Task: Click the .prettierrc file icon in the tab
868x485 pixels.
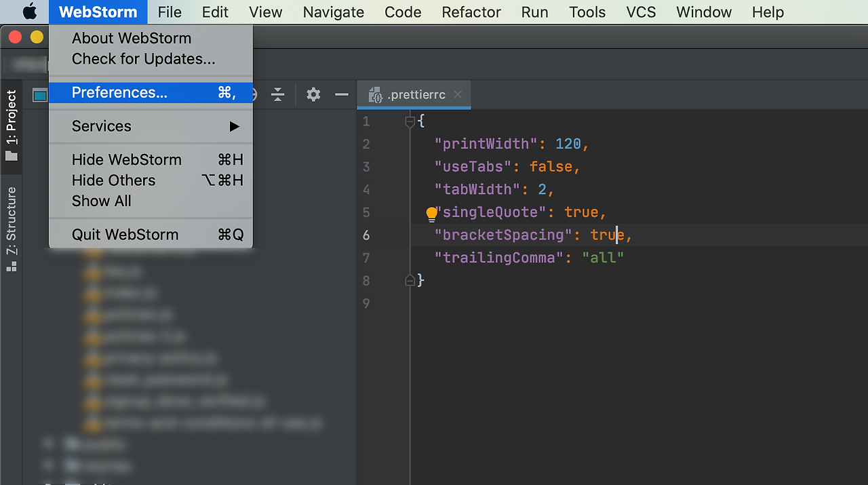Action: pos(375,95)
